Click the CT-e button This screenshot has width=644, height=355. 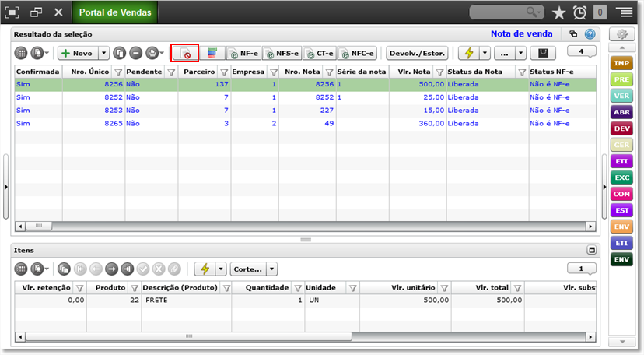(320, 54)
